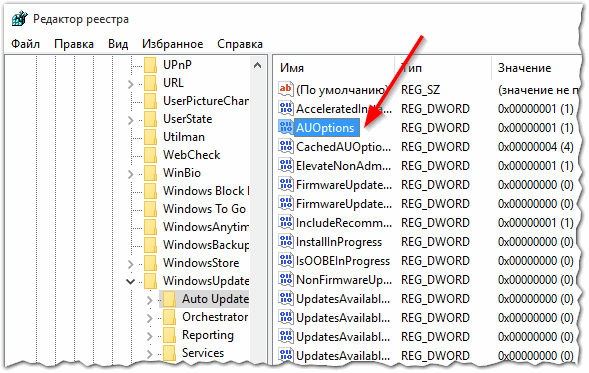
Task: Select the ElevateNonAdm... value name
Action: [x=344, y=166]
